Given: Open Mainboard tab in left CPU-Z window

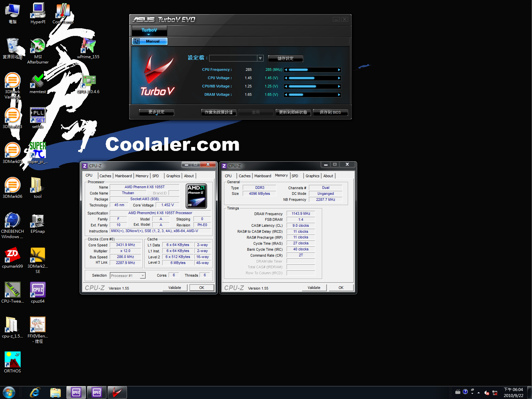Looking at the screenshot, I should 123,176.
